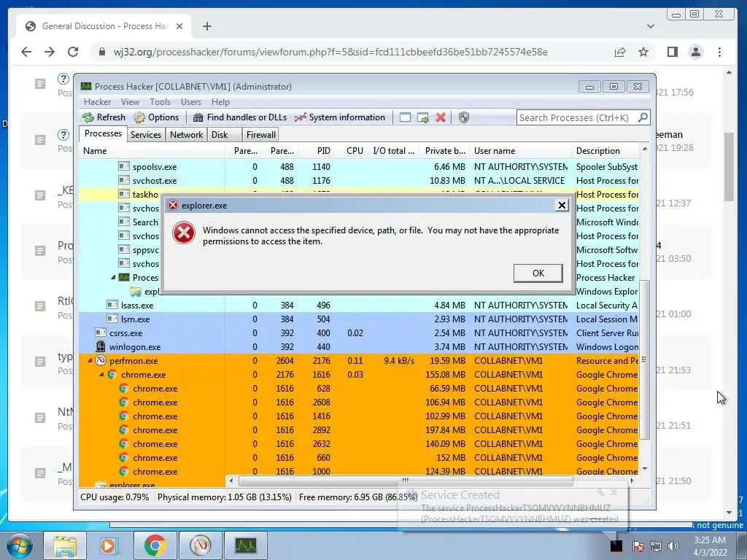Select the perfmon.exe process row
This screenshot has height=560, width=747.
(359, 360)
